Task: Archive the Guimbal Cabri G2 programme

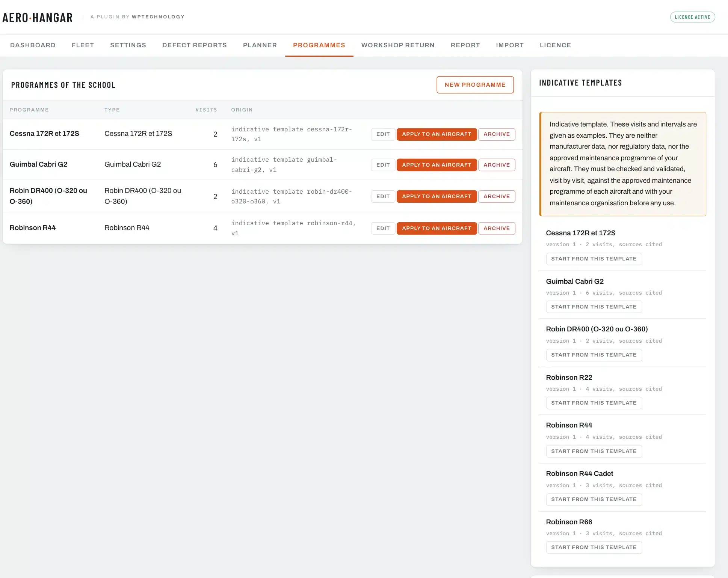Action: coord(497,165)
